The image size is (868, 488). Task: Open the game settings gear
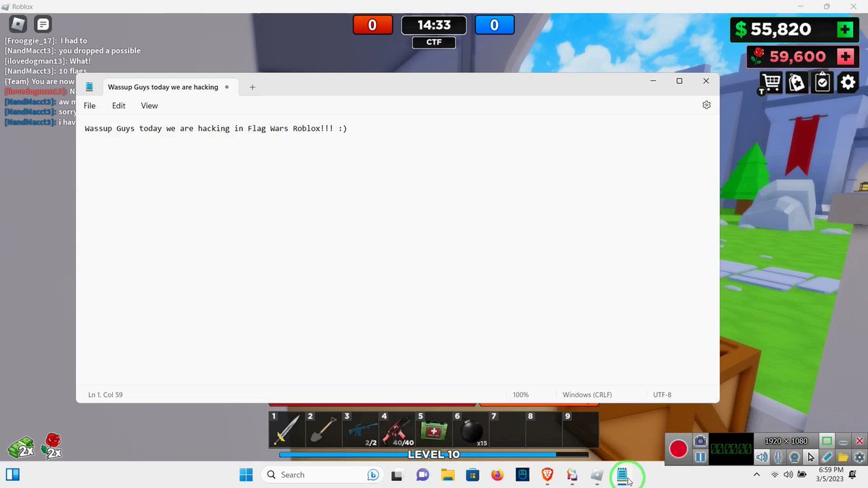[848, 82]
